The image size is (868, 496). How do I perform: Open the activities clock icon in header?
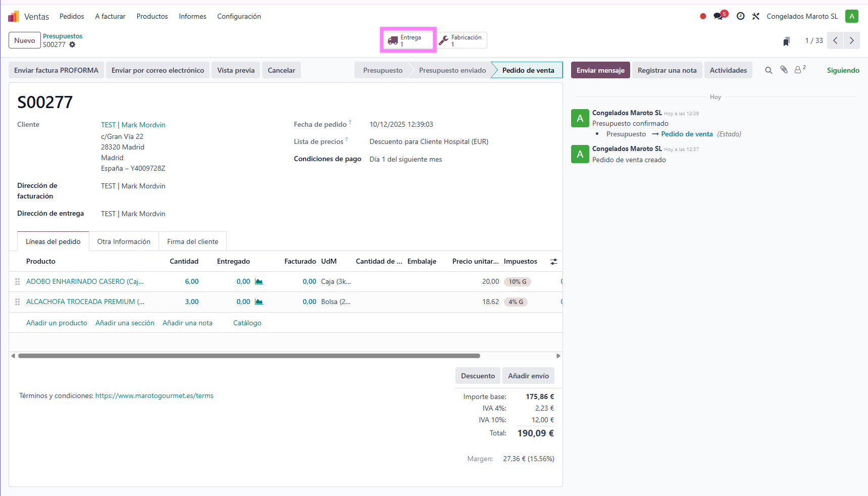tap(740, 16)
